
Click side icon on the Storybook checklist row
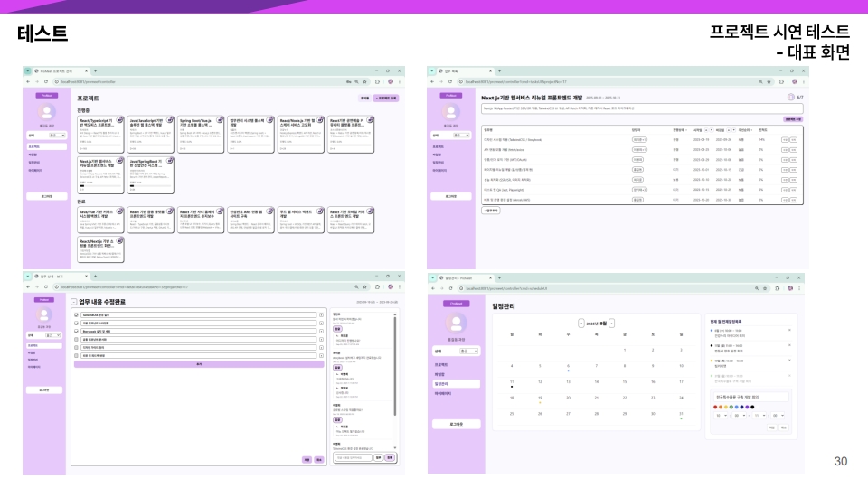point(321,331)
